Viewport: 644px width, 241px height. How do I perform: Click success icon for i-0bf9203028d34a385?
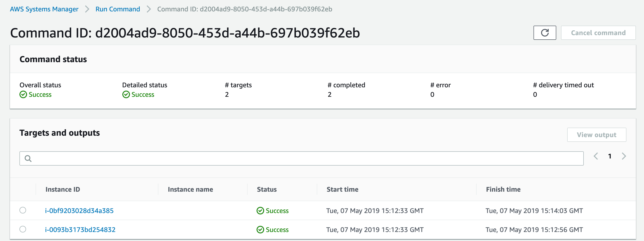pos(260,211)
